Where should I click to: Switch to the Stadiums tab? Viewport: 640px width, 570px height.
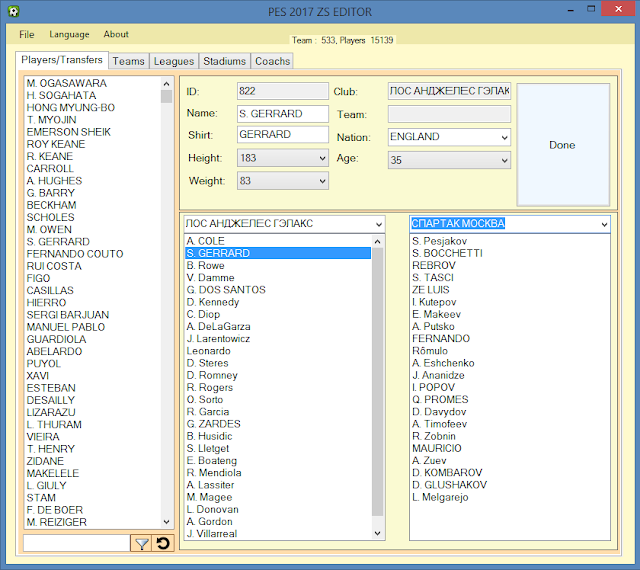(x=224, y=61)
